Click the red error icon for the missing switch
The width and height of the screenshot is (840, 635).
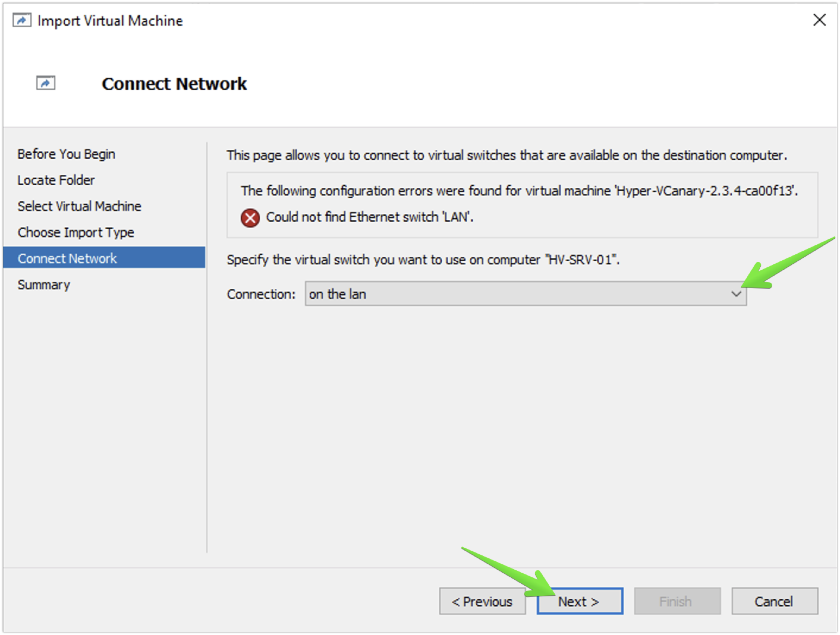[250, 218]
